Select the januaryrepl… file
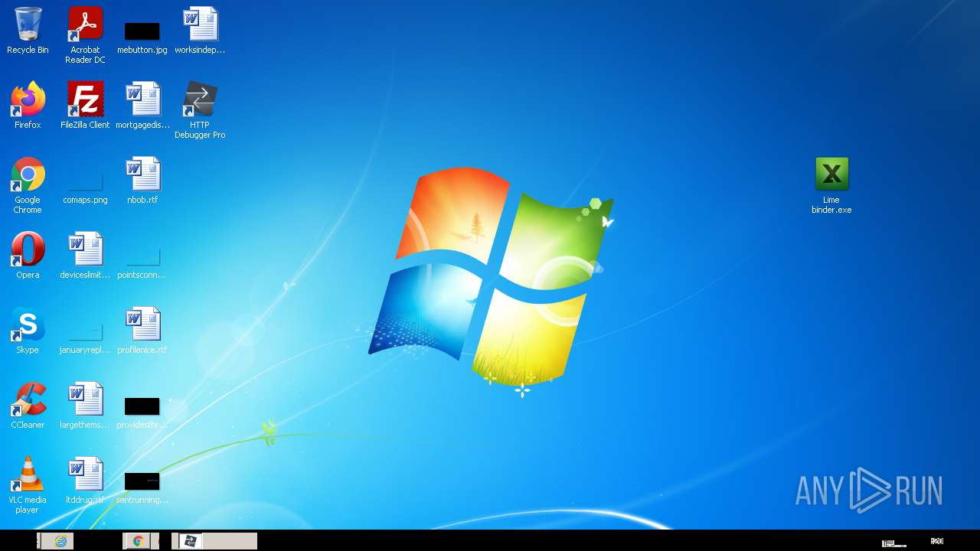 [85, 338]
